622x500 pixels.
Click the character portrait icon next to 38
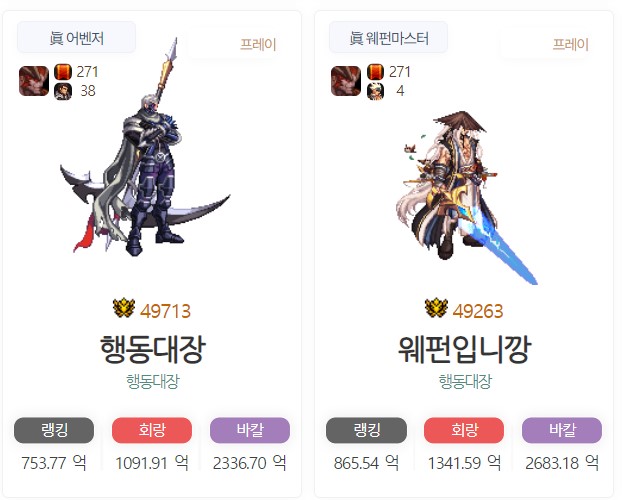(63, 91)
